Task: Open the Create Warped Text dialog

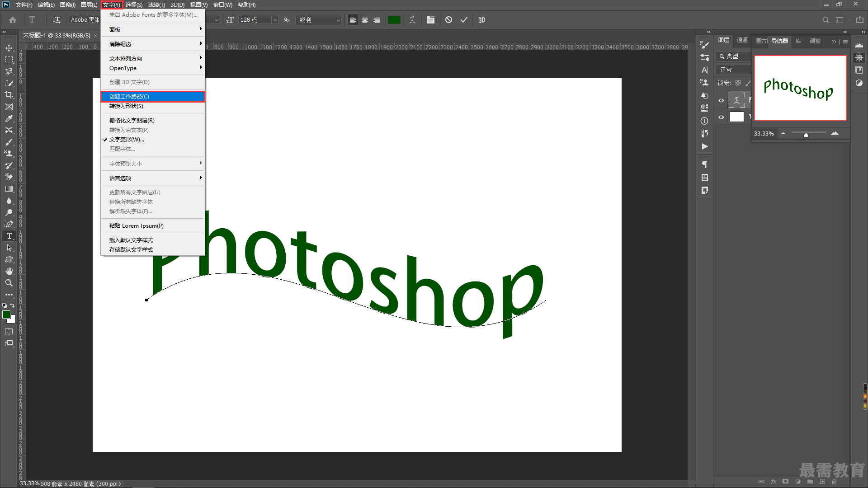Action: (412, 20)
